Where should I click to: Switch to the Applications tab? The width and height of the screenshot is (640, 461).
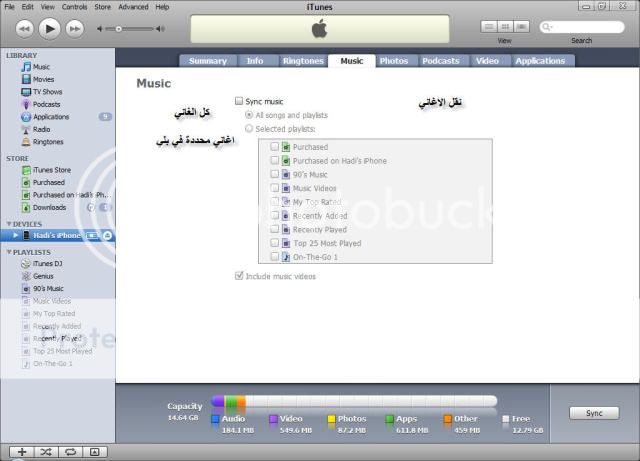(x=540, y=61)
